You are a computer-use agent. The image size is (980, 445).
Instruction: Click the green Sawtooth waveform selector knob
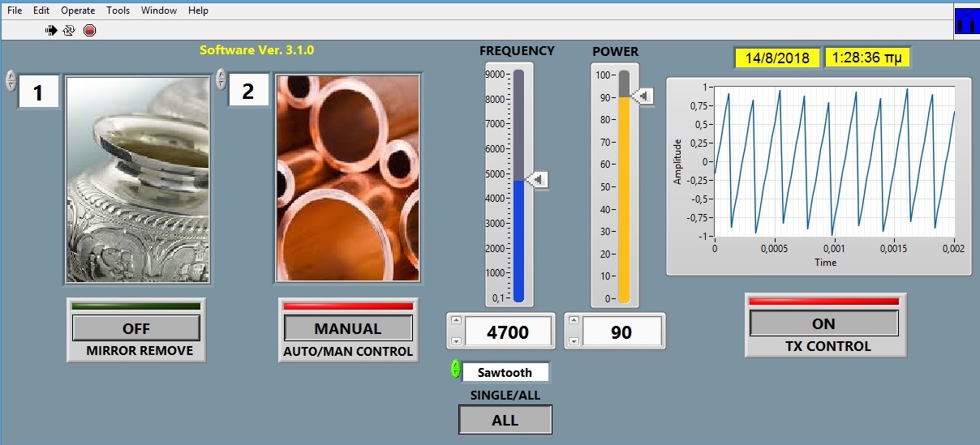pyautogui.click(x=455, y=370)
